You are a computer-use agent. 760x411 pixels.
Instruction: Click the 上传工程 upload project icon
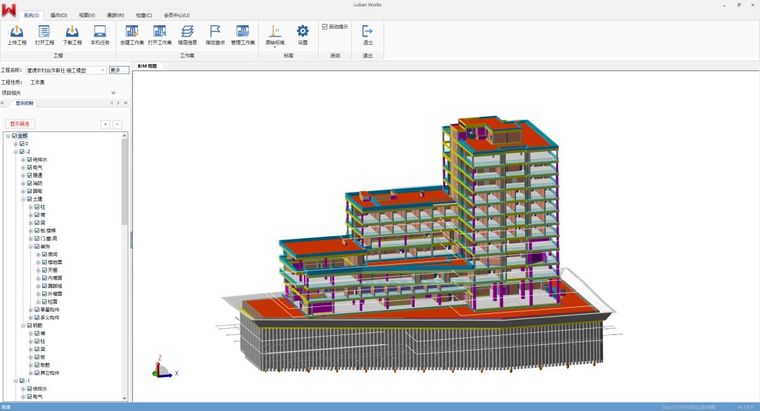click(17, 32)
